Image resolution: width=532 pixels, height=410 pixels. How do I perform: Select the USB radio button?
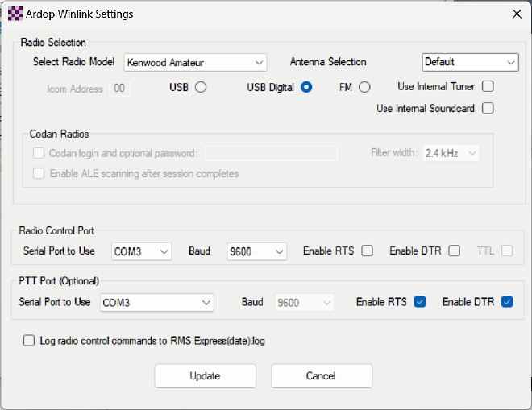point(201,87)
